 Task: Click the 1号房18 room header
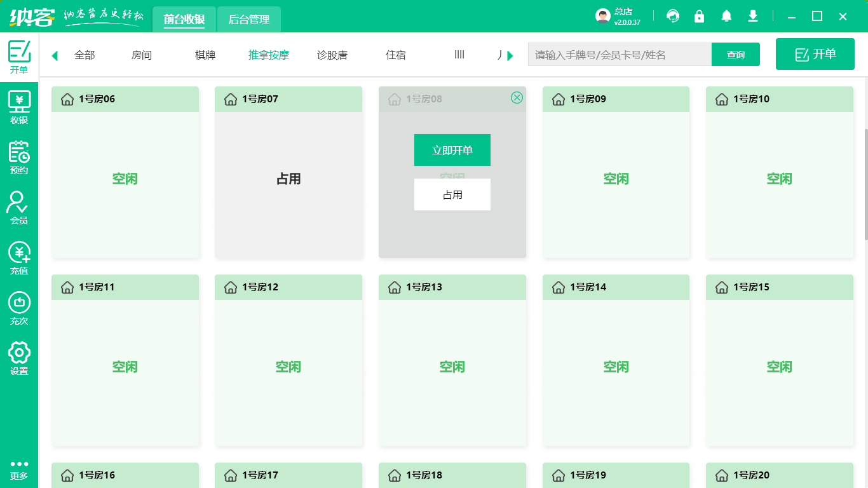(452, 475)
